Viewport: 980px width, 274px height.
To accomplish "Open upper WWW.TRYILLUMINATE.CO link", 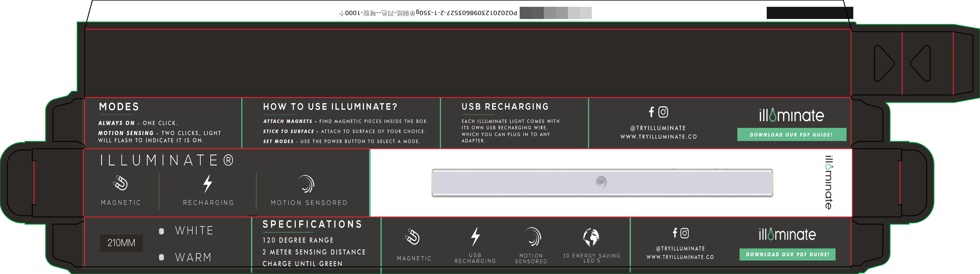I will (x=659, y=137).
